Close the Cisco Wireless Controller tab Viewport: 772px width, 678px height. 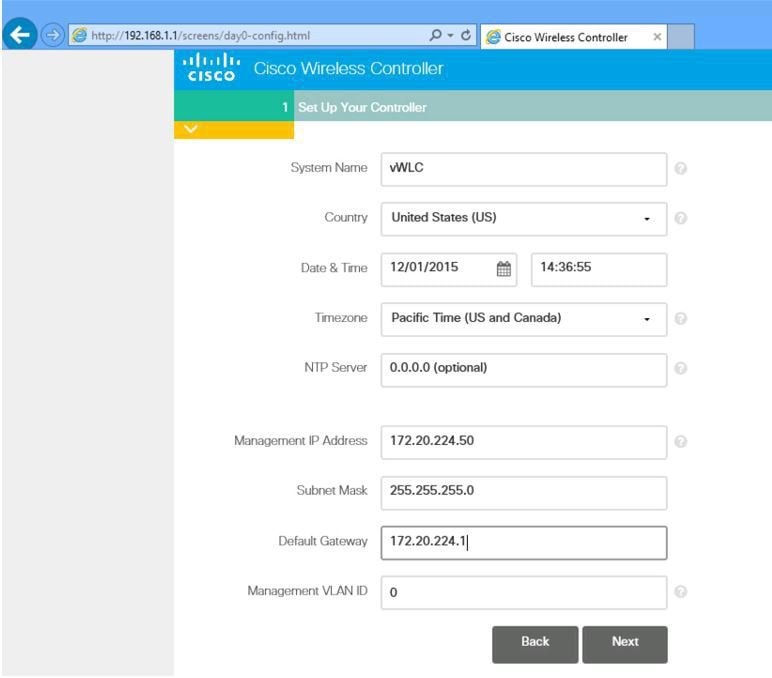pyautogui.click(x=657, y=37)
